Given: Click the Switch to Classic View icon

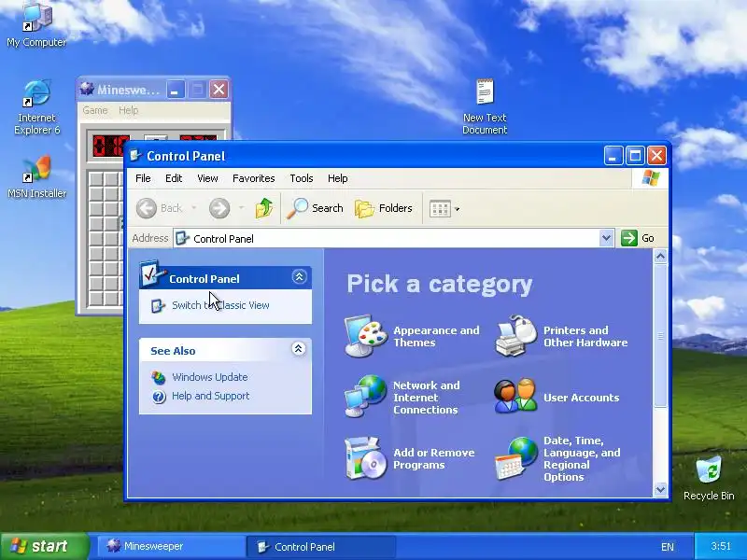Looking at the screenshot, I should click(x=158, y=306).
